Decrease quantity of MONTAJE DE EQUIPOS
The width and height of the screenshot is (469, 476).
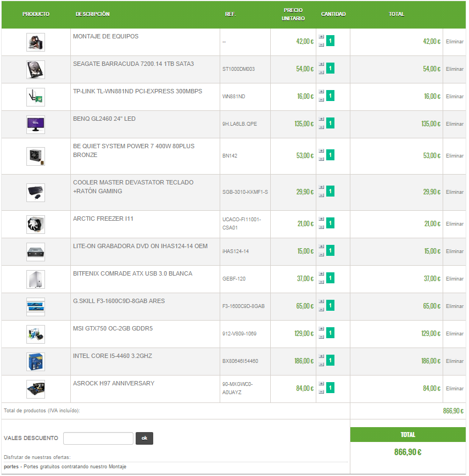coord(321,44)
